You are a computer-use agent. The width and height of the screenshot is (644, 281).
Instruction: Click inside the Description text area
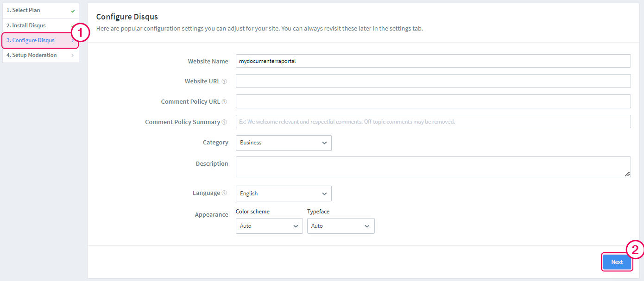(433, 167)
